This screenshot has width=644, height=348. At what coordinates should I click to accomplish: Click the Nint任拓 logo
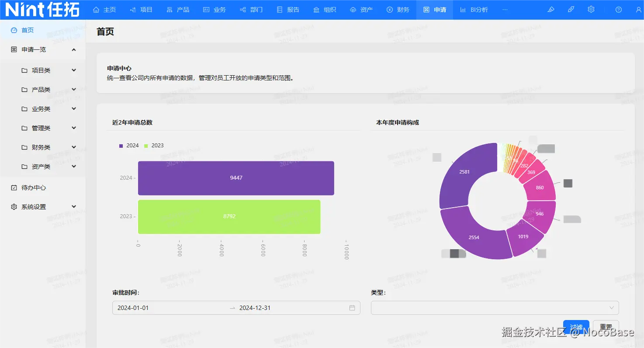coord(42,9)
